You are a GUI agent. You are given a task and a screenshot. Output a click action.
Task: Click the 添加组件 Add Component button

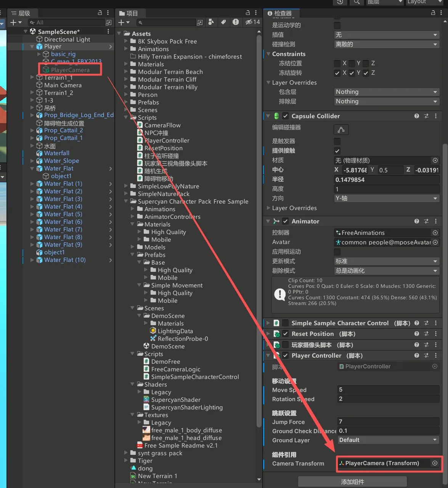pos(352,482)
